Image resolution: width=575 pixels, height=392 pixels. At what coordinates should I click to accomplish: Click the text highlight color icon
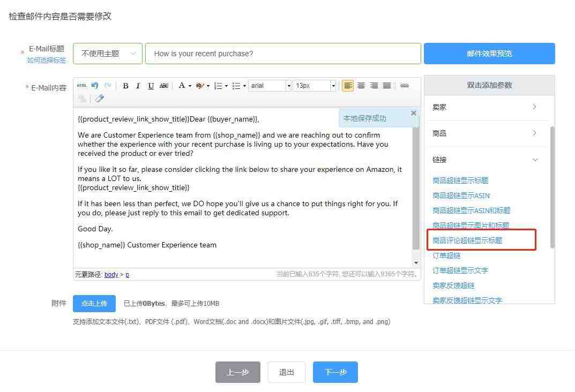pos(200,86)
